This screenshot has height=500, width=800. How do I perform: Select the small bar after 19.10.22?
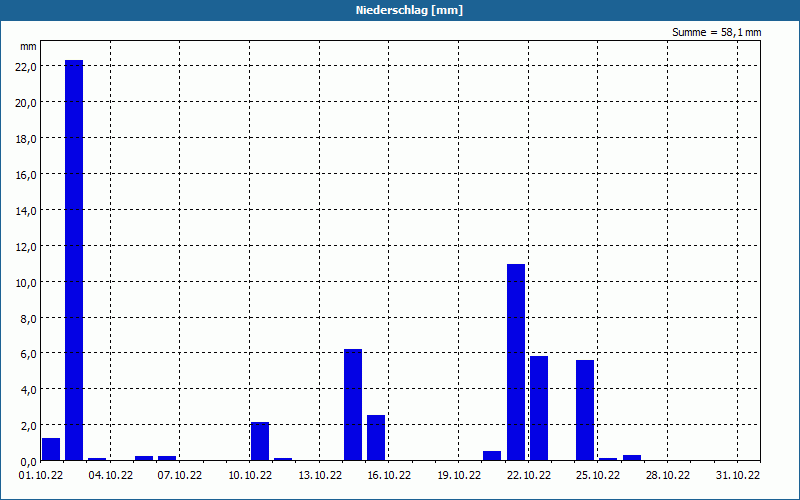pos(492,456)
